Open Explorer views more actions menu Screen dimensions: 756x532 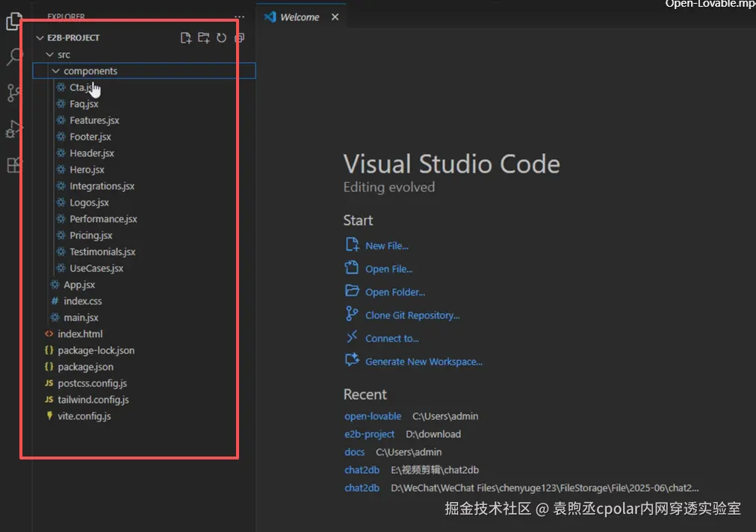pyautogui.click(x=239, y=16)
